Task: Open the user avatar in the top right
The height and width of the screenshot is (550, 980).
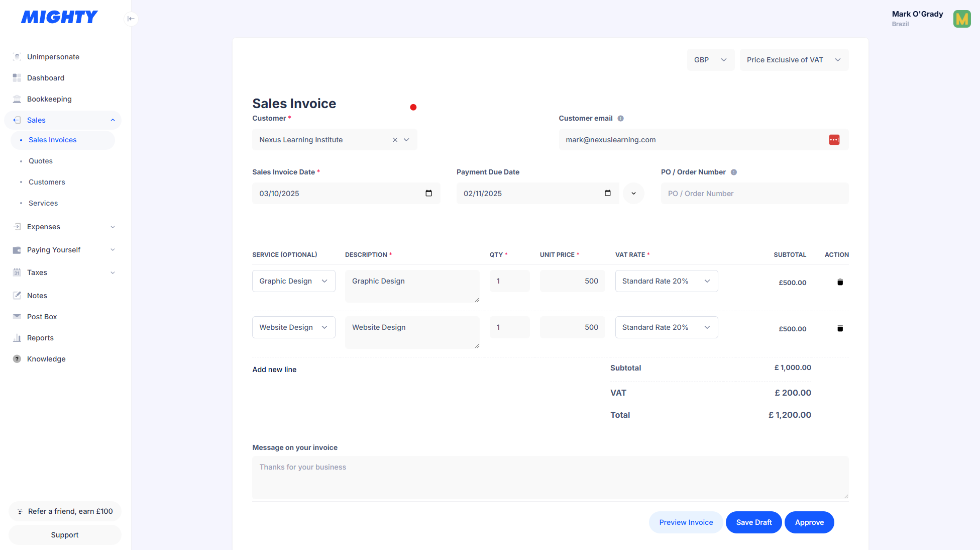Action: (x=962, y=19)
